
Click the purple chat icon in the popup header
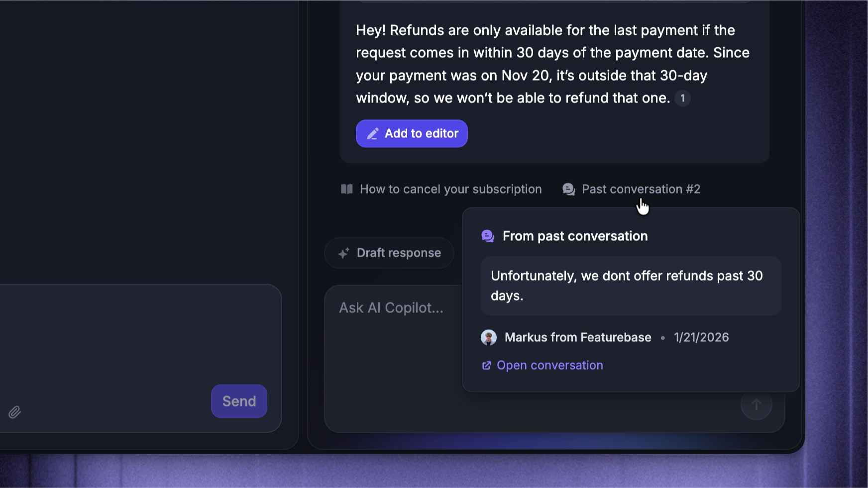click(x=488, y=236)
